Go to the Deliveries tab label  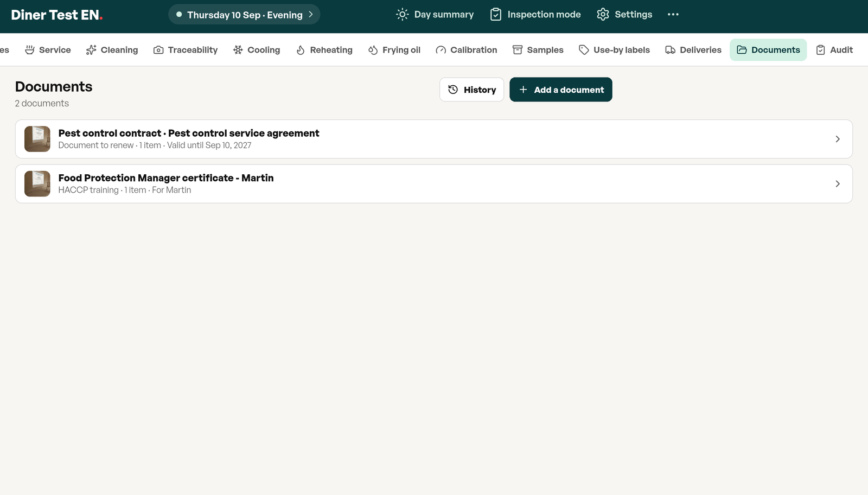click(700, 50)
